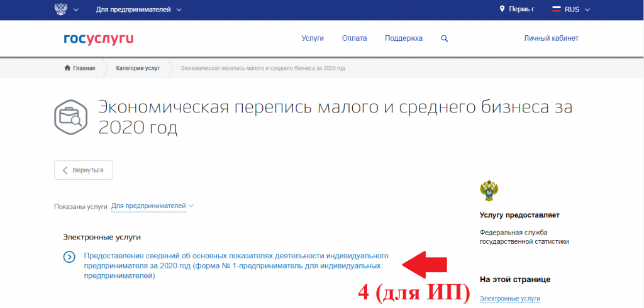
Task: Expand the chevron next to coat of arms
Action: [76, 9]
